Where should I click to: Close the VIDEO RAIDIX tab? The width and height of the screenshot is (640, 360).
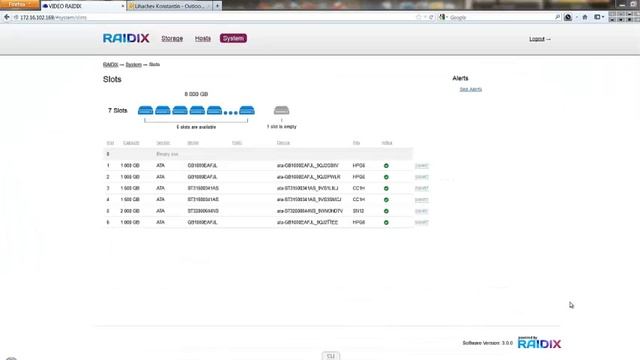122,6
